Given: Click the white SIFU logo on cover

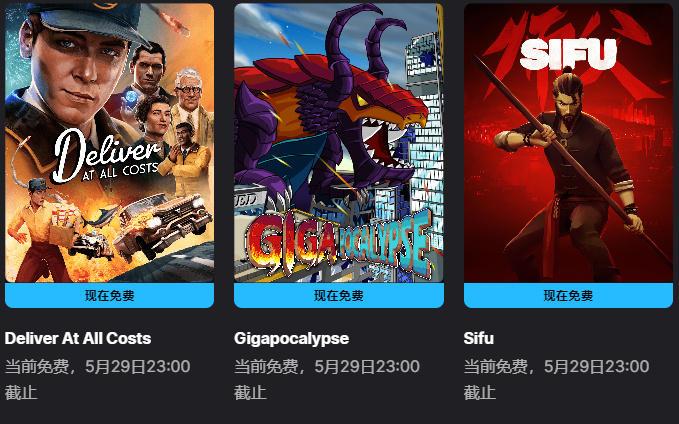Looking at the screenshot, I should 568,54.
